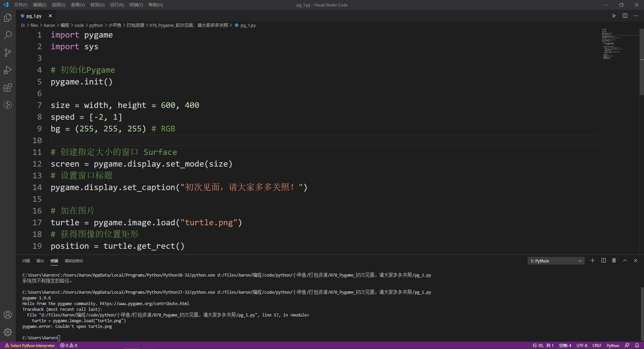This screenshot has width=644, height=349.
Task: Open notifications bell in status bar
Action: [x=637, y=345]
